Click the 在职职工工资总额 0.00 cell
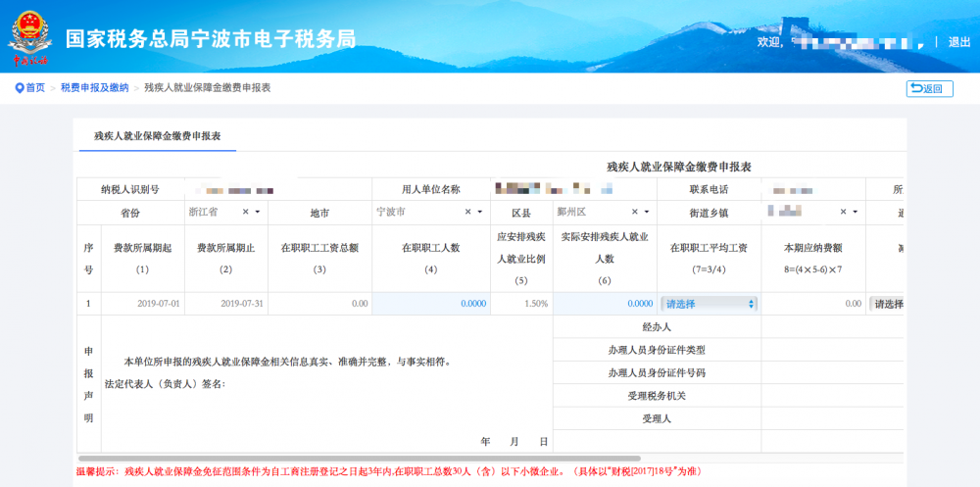Image resolution: width=980 pixels, height=487 pixels. (x=319, y=304)
